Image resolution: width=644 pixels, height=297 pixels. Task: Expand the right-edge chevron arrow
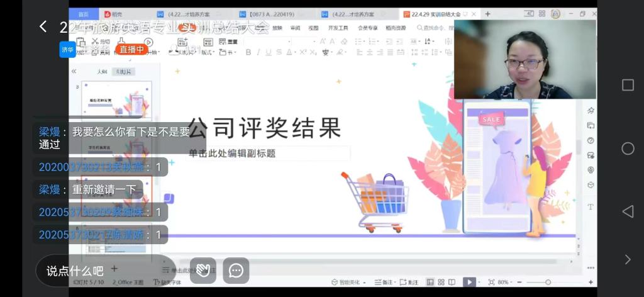click(627, 259)
